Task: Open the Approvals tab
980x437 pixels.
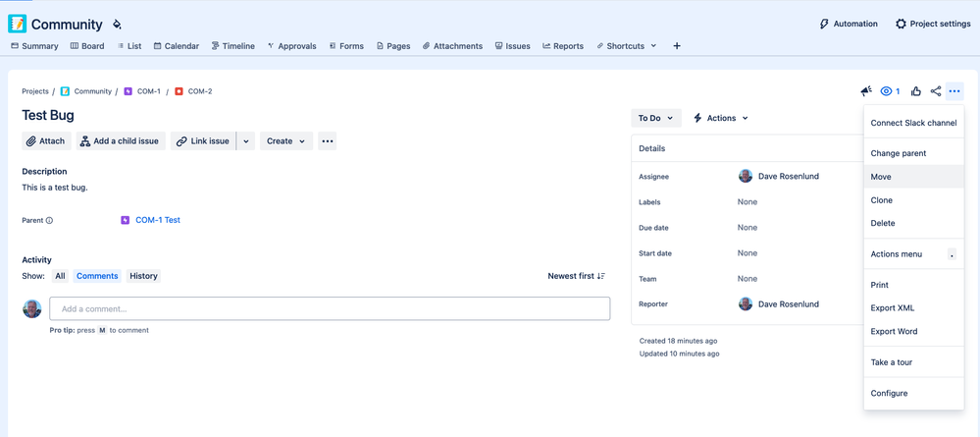Action: coord(292,46)
